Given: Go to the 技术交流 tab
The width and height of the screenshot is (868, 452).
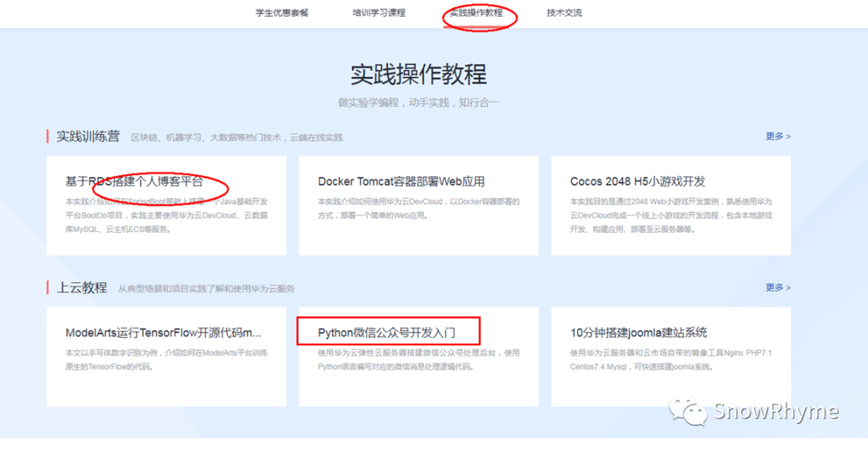Looking at the screenshot, I should click(x=564, y=13).
